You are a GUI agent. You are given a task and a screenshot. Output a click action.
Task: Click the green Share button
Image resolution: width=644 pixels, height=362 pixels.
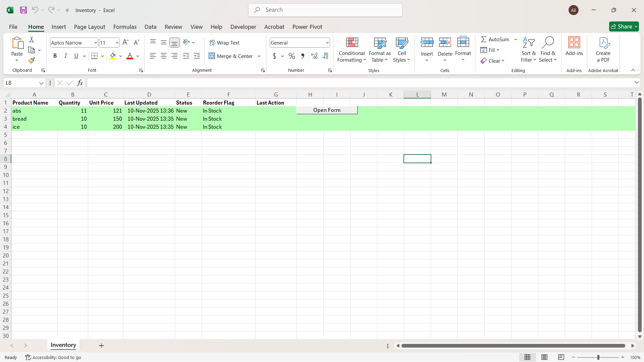[x=624, y=26]
